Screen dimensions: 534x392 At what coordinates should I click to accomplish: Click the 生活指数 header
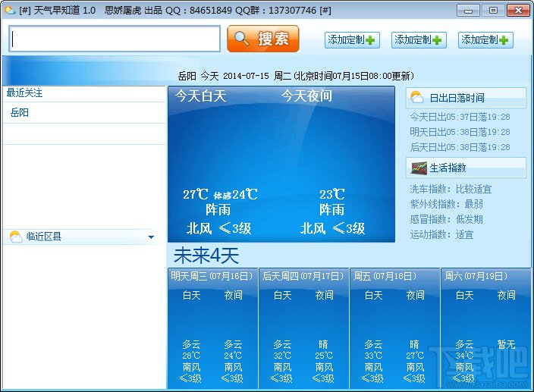click(x=466, y=168)
